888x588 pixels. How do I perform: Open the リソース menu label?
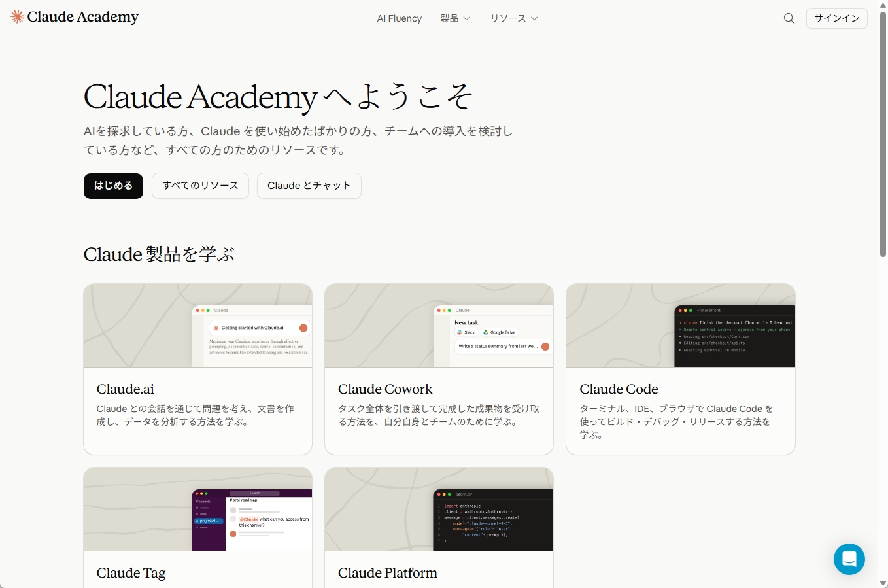[x=508, y=18]
